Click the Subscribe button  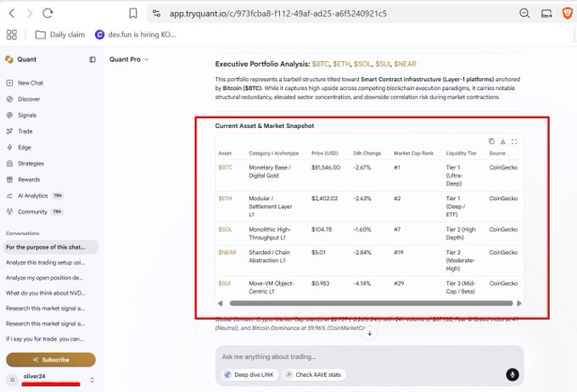(51, 360)
